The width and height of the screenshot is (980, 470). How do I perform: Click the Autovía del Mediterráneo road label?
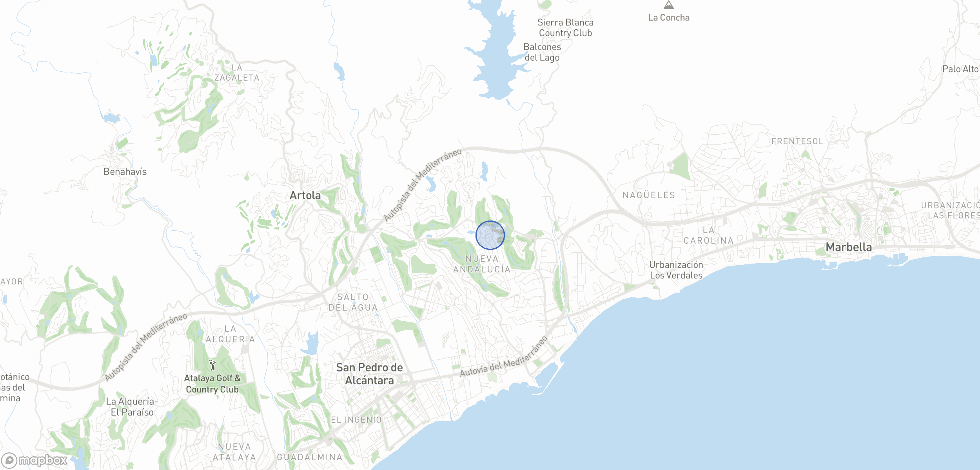(504, 356)
